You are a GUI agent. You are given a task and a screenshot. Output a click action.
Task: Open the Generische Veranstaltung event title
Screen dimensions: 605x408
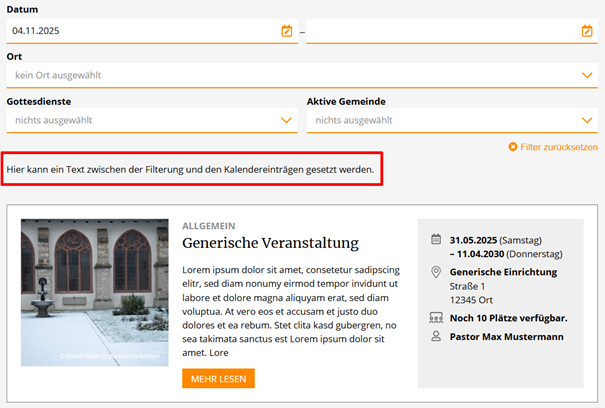(x=270, y=243)
